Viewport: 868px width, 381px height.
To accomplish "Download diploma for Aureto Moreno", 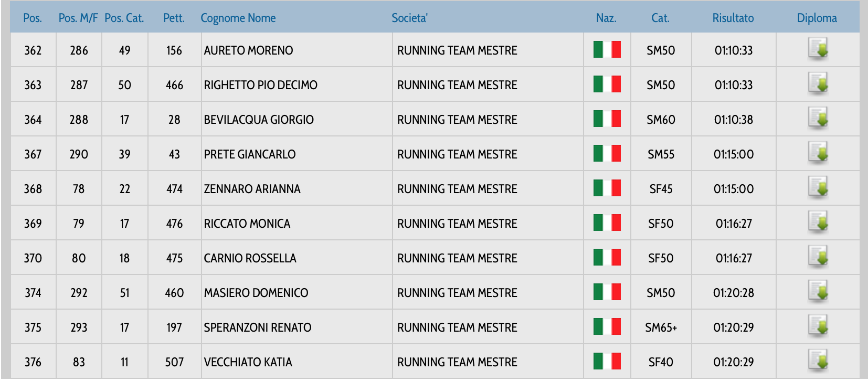I will pos(818,49).
